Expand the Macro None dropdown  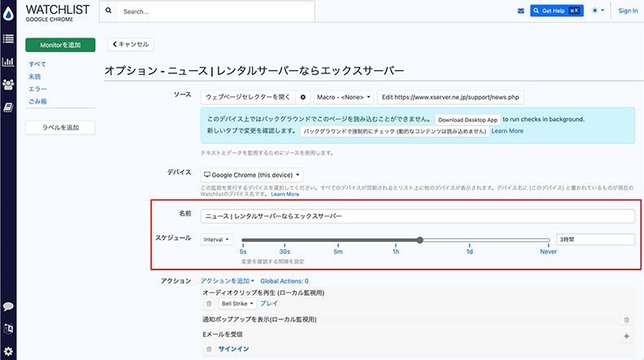click(345, 97)
